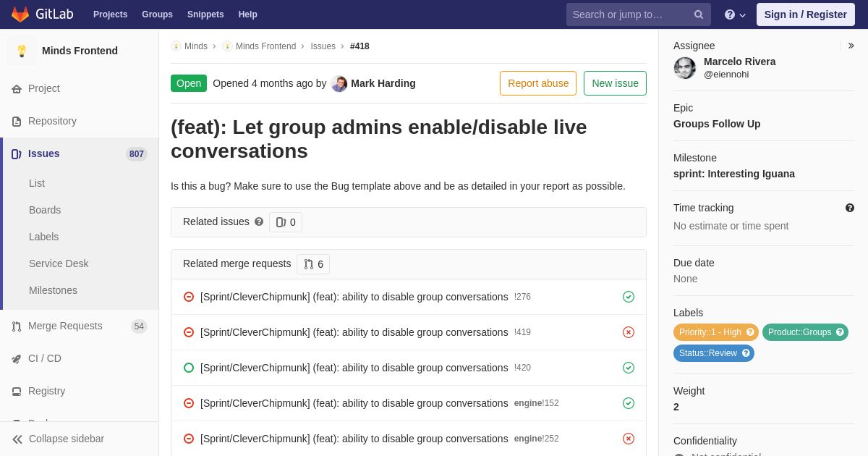Click closed status icon for !419
This screenshot has height=456, width=868.
pos(189,332)
